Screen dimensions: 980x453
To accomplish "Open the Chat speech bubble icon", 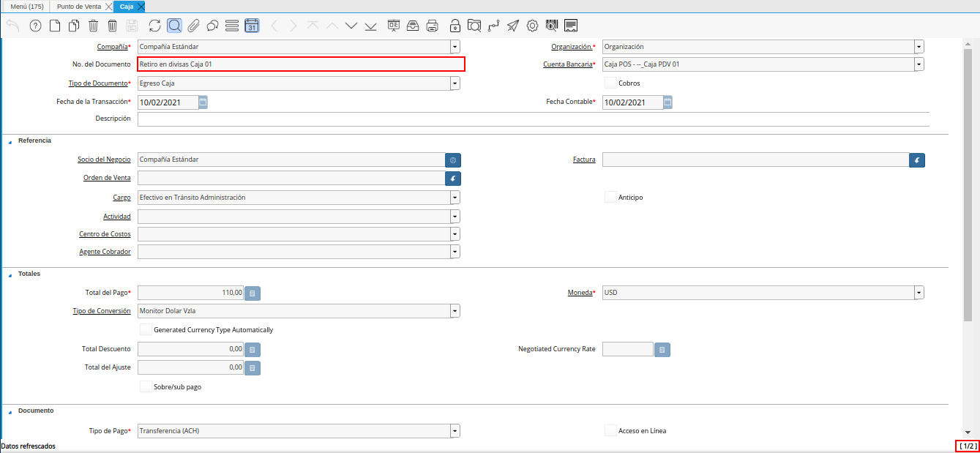I will point(213,26).
